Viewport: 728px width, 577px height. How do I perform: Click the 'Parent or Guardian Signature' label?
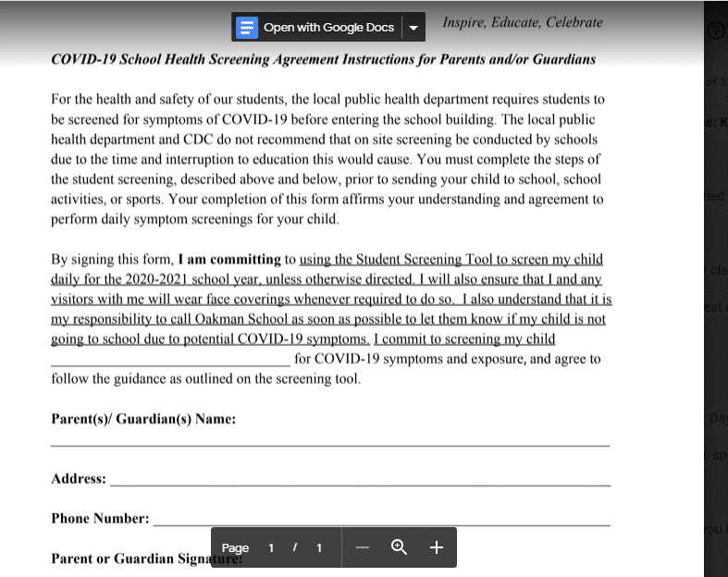pos(147,559)
